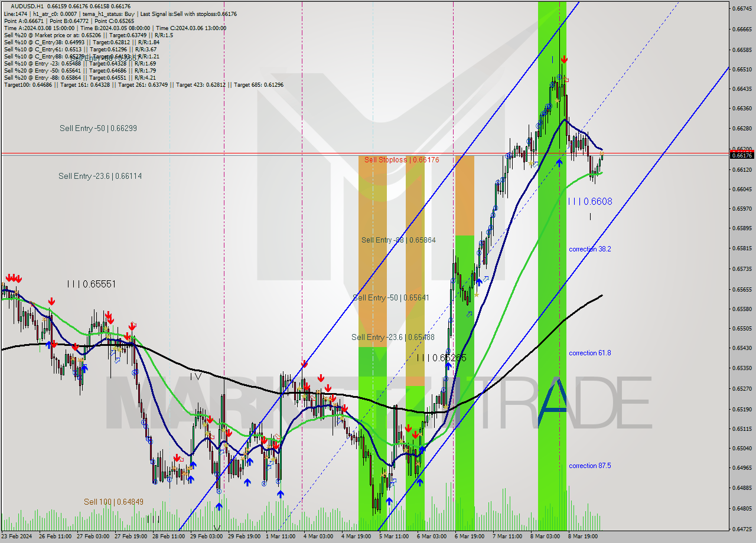Image resolution: width=756 pixels, height=543 pixels.
Task: Click price axis value 0.65970
Action: click(742, 208)
